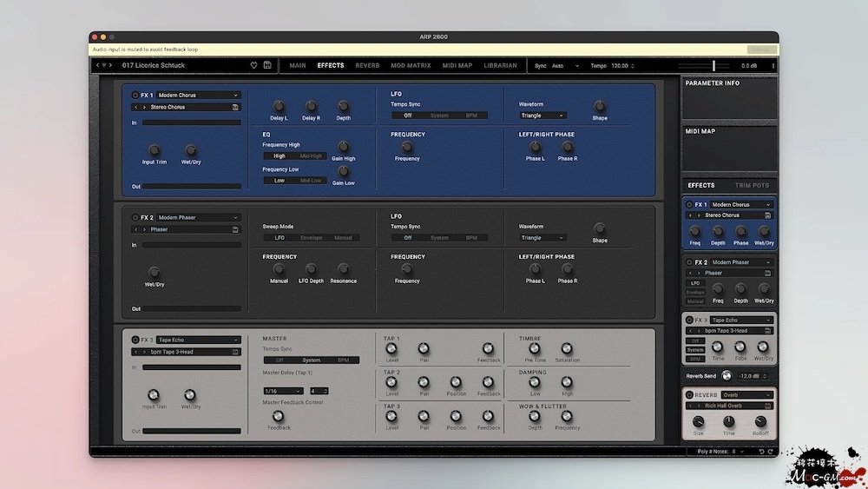Click the FX 1 Depth knob
Screen dimensions: 868x489
point(343,106)
